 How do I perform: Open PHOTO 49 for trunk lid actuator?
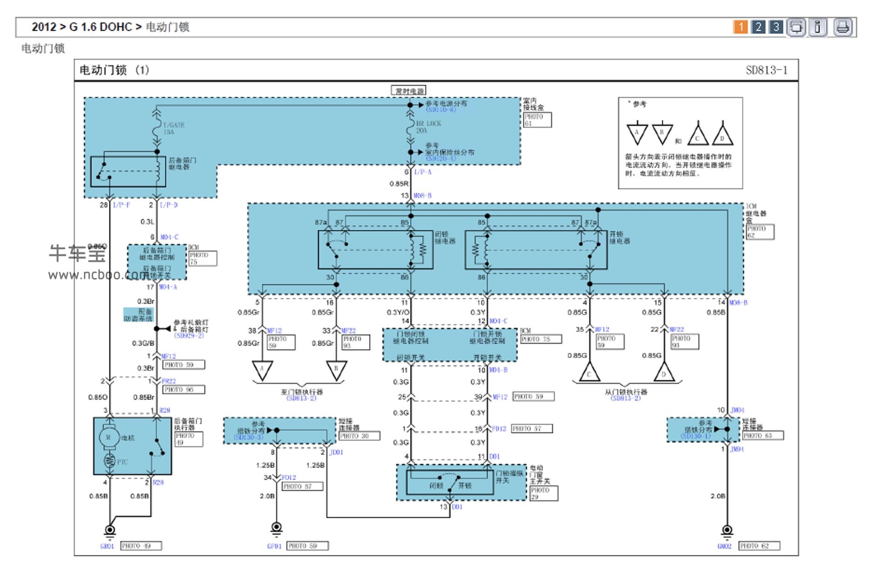(188, 439)
